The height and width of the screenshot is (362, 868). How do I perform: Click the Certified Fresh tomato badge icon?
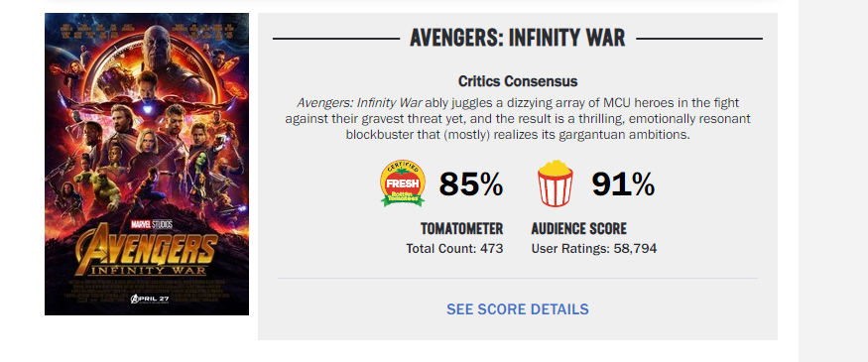(x=403, y=183)
